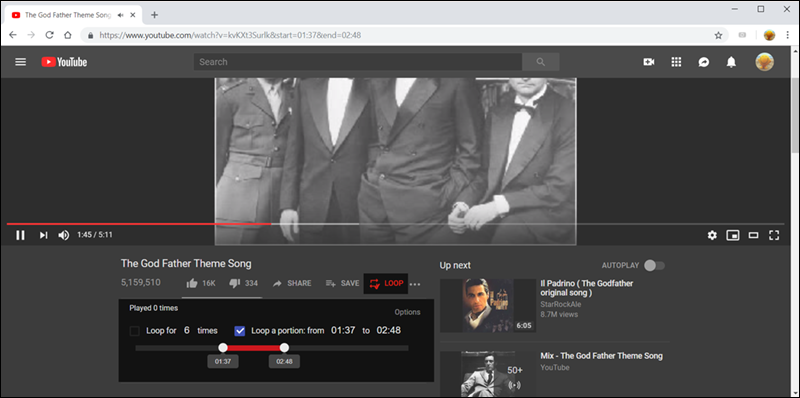Go to the YouTube home logo
Screen dimensions: 800x398
[x=64, y=62]
